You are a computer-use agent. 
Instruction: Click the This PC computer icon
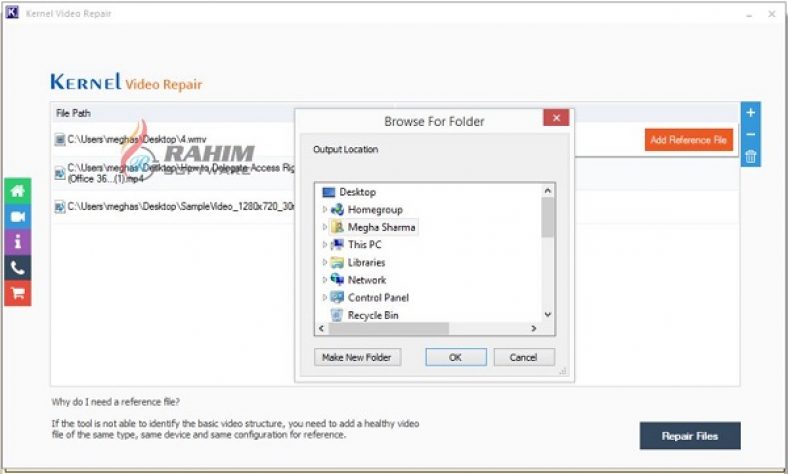click(x=337, y=245)
